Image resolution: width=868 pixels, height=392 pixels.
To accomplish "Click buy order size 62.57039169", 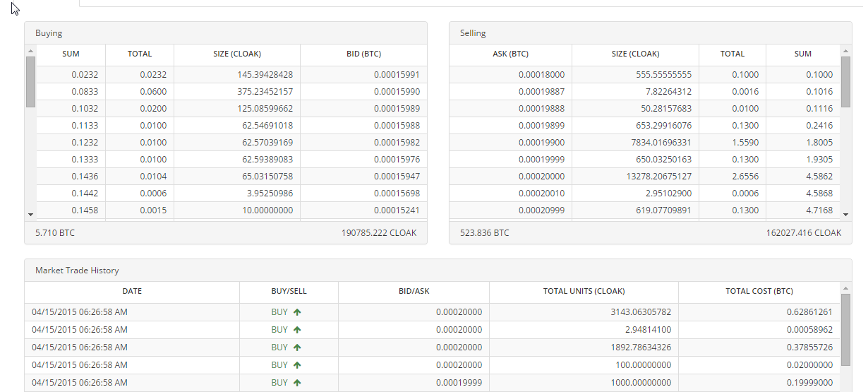I will [x=267, y=142].
